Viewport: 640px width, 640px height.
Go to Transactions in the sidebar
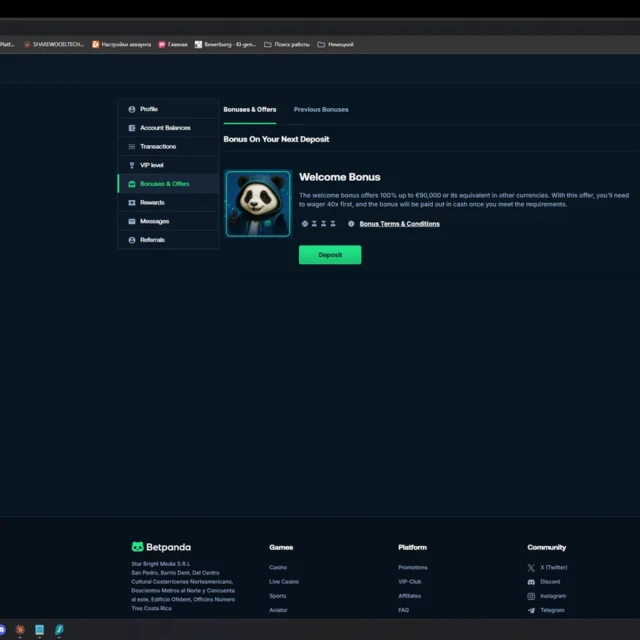168,147
